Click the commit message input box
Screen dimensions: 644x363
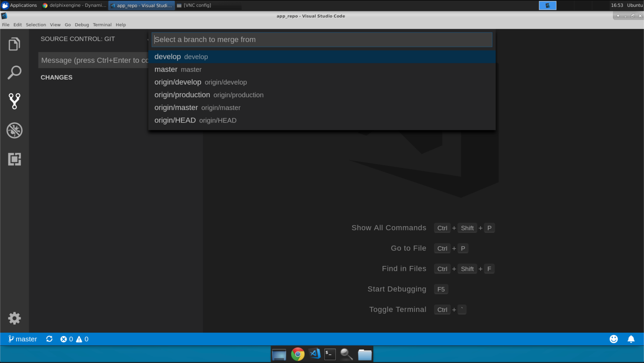pos(93,60)
